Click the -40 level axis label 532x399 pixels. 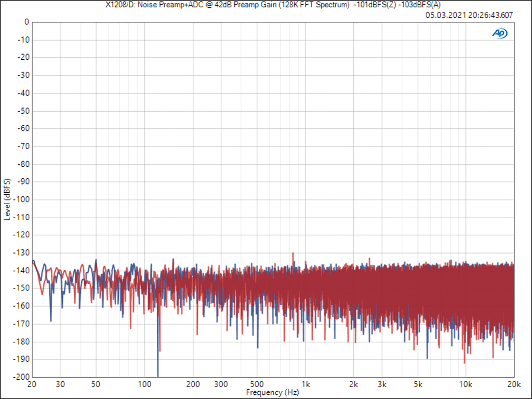[x=23, y=93]
